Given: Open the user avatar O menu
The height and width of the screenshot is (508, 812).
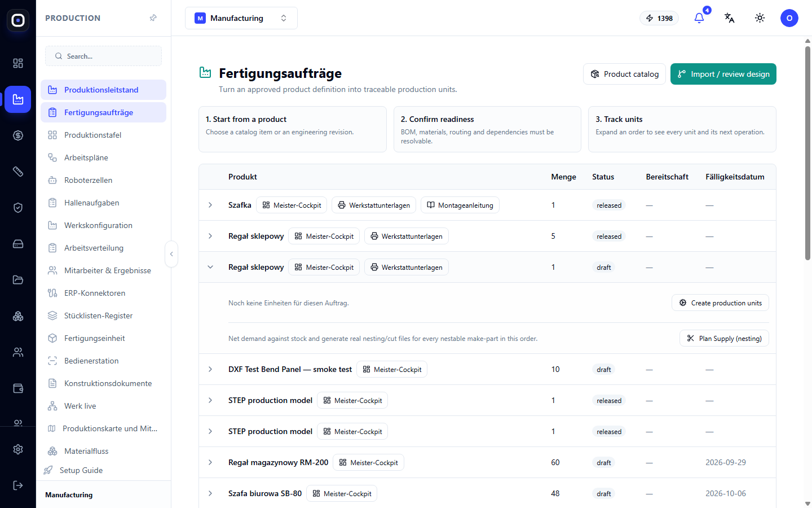Looking at the screenshot, I should point(789,18).
